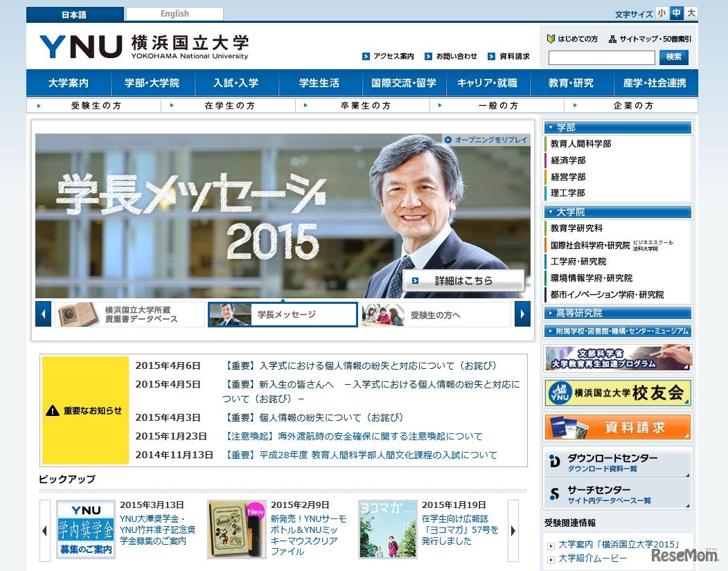Screen dimensions: 728x571
Task: Expand 附属学校・図書館・機構・センター section
Action: pyautogui.click(x=617, y=331)
